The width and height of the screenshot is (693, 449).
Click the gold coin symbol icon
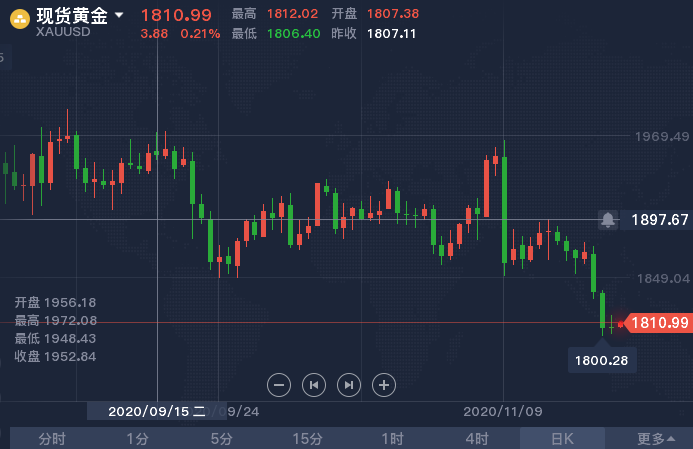click(x=17, y=18)
